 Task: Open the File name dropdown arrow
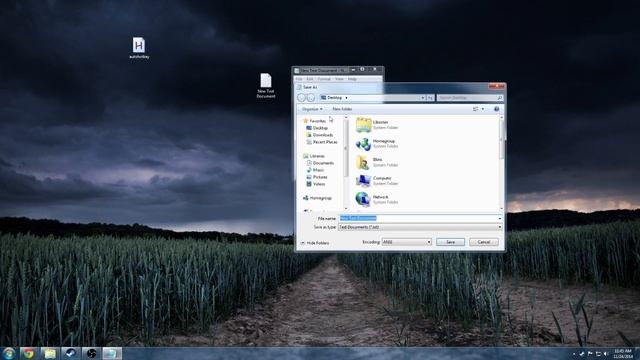pos(500,218)
